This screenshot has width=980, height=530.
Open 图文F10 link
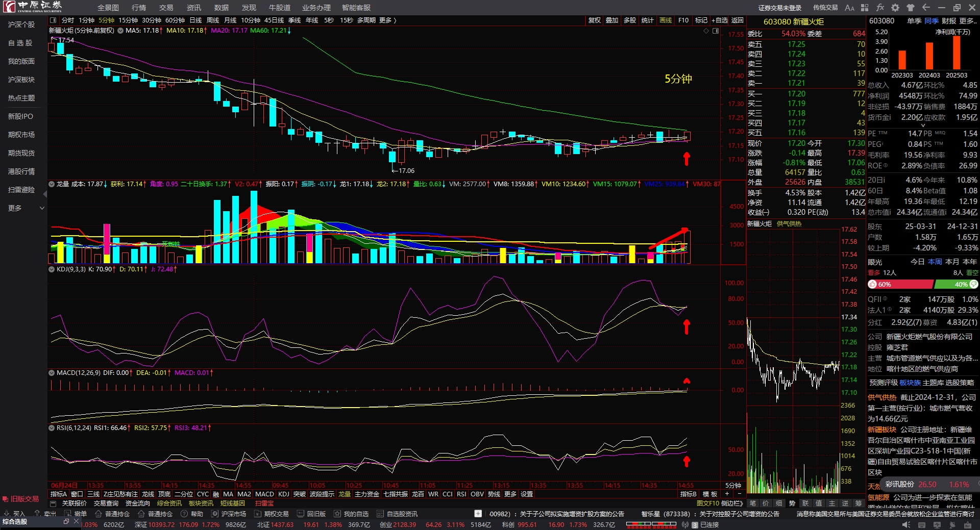click(x=708, y=503)
